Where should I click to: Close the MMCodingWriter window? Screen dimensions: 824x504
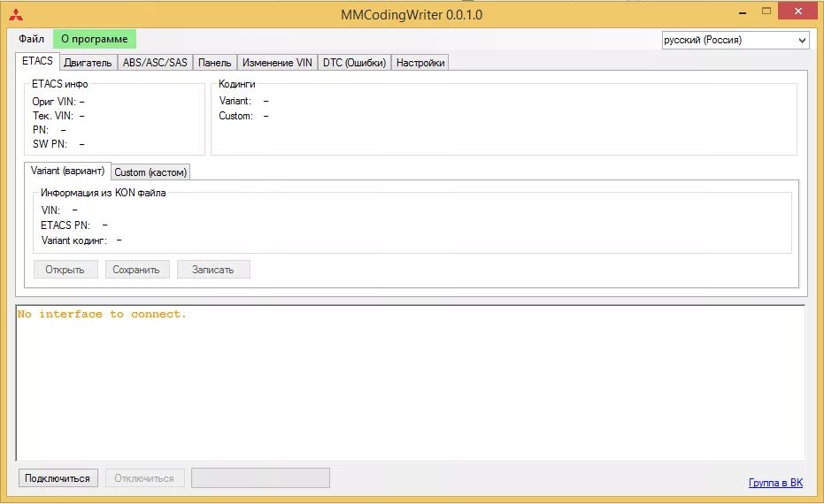point(797,11)
